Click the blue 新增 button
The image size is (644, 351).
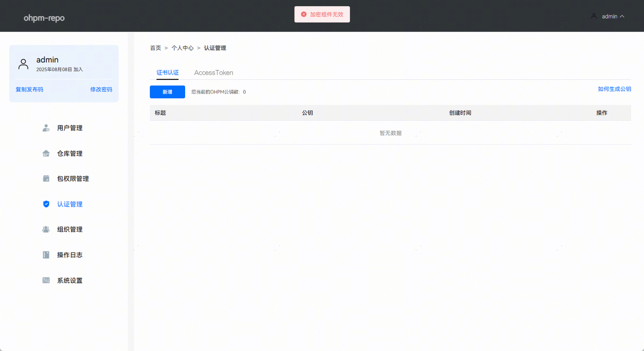tap(167, 92)
